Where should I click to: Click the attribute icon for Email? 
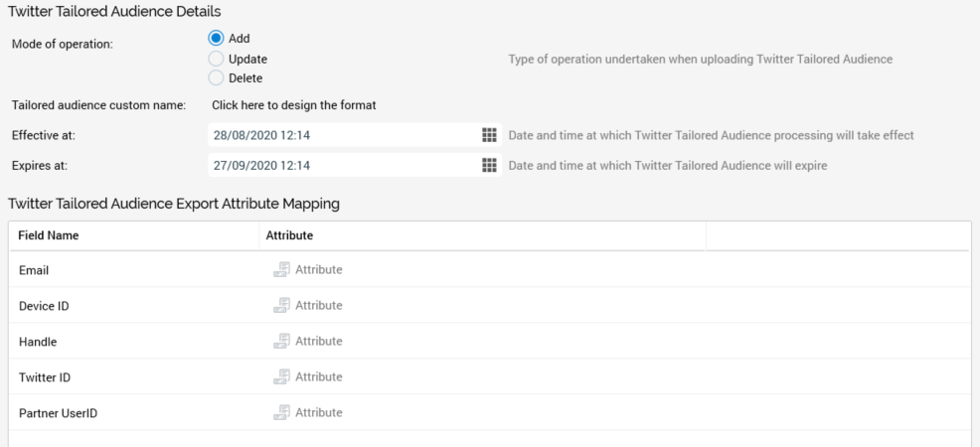(281, 269)
